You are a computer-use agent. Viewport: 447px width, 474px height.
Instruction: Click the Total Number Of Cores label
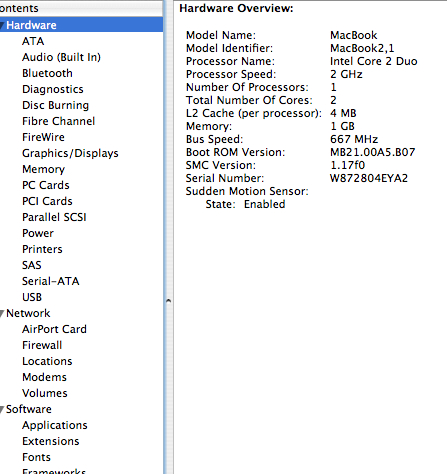(249, 100)
